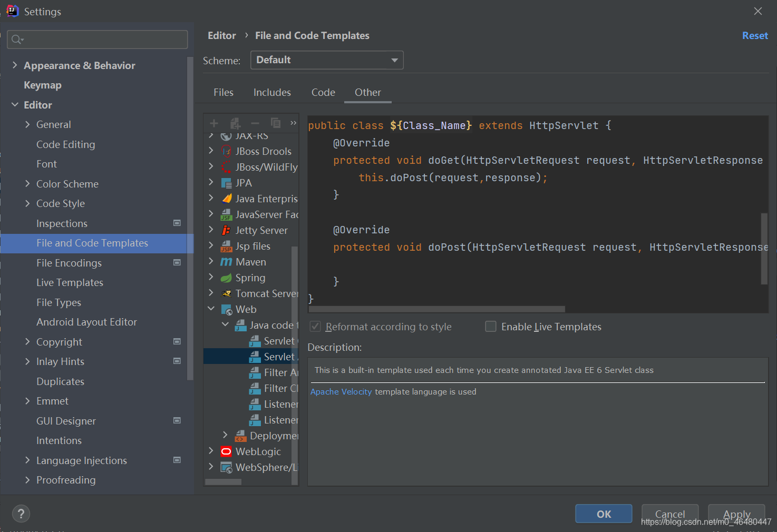The width and height of the screenshot is (777, 532).
Task: Click the WebLogic red oval icon
Action: [226, 451]
